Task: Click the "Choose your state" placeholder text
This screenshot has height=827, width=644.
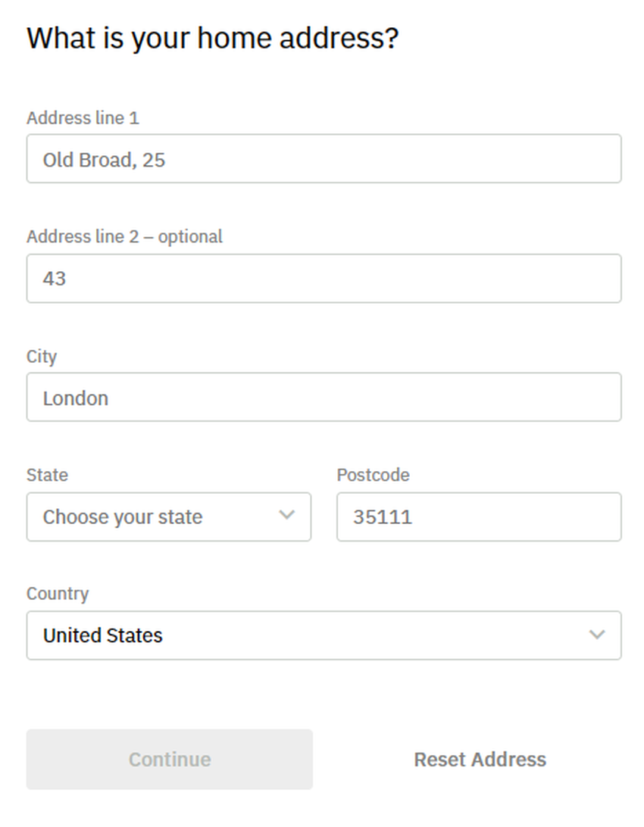Action: (123, 517)
